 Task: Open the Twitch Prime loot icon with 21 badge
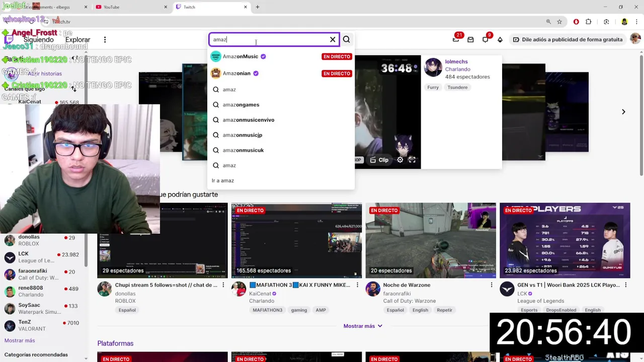[x=456, y=39]
